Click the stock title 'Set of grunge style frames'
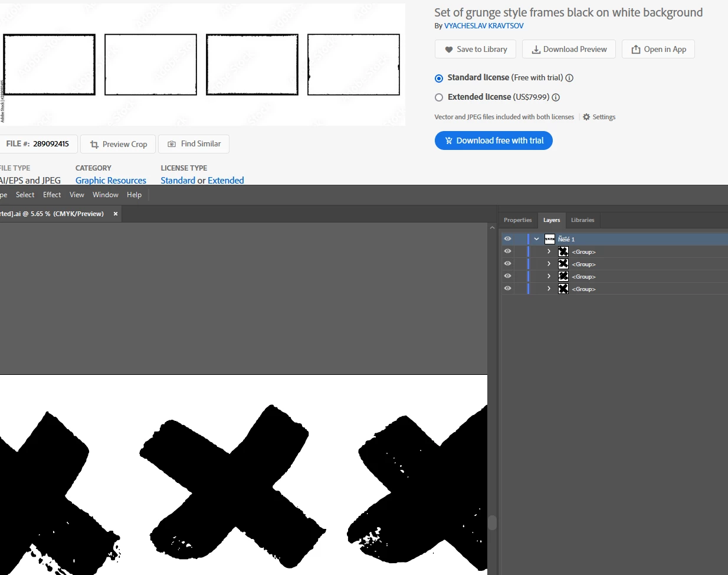Image resolution: width=728 pixels, height=575 pixels. point(569,12)
